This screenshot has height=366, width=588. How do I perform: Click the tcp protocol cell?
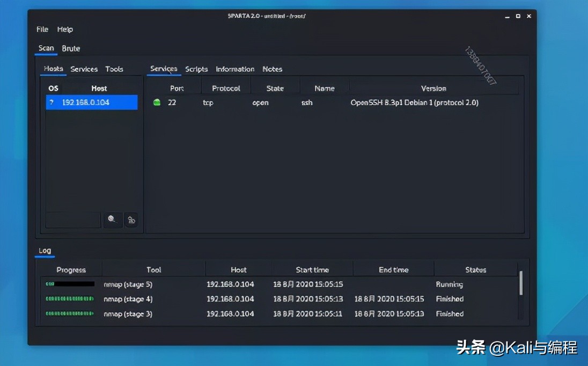[x=208, y=103]
